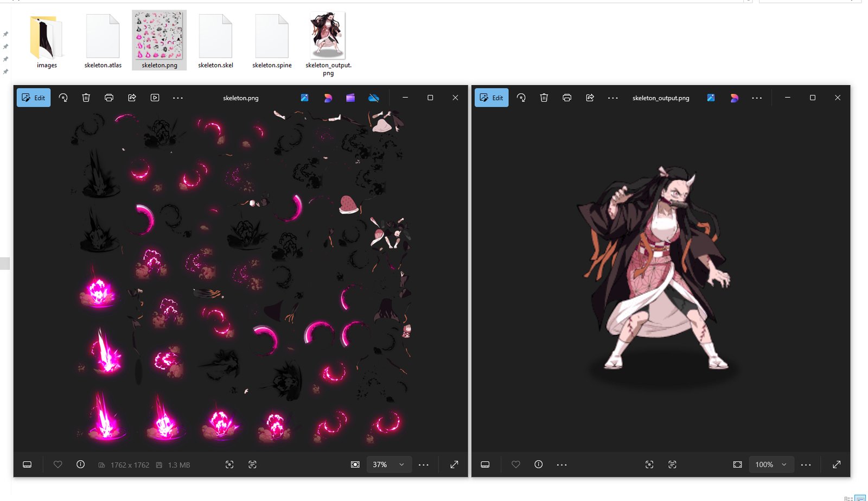Toggle filmstrip view in skeleton.png window
Viewport: 868px width, 501px height.
point(27,465)
